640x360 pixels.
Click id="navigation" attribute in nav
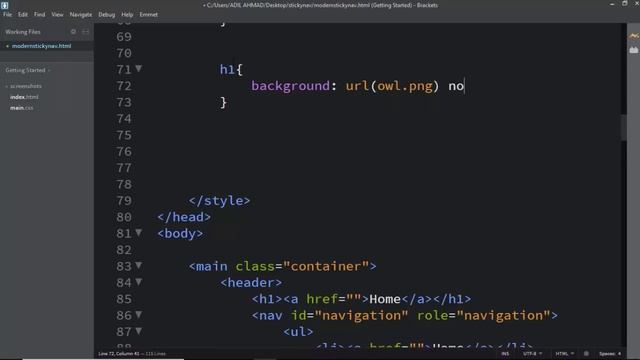349,315
